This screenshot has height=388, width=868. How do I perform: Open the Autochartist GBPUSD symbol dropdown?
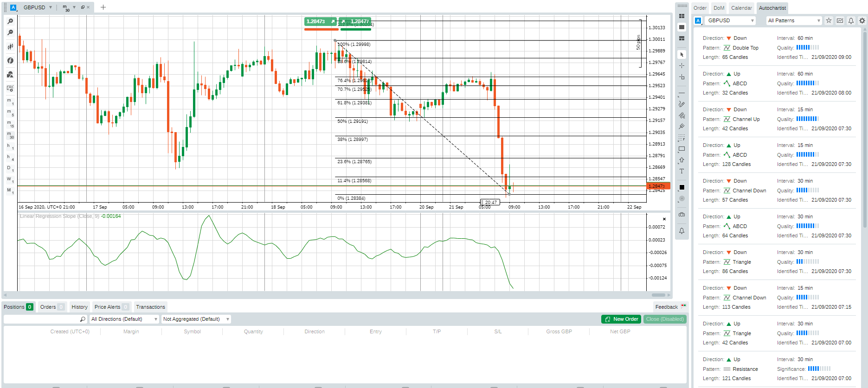[730, 20]
